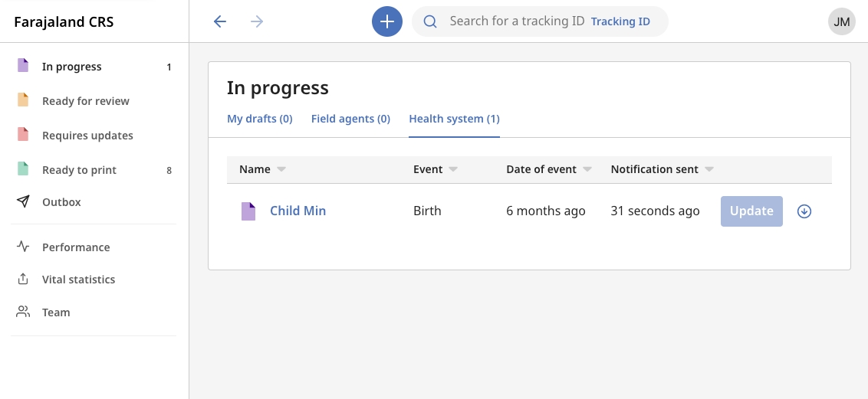Click the Performance activity icon
The image size is (868, 399).
(24, 247)
